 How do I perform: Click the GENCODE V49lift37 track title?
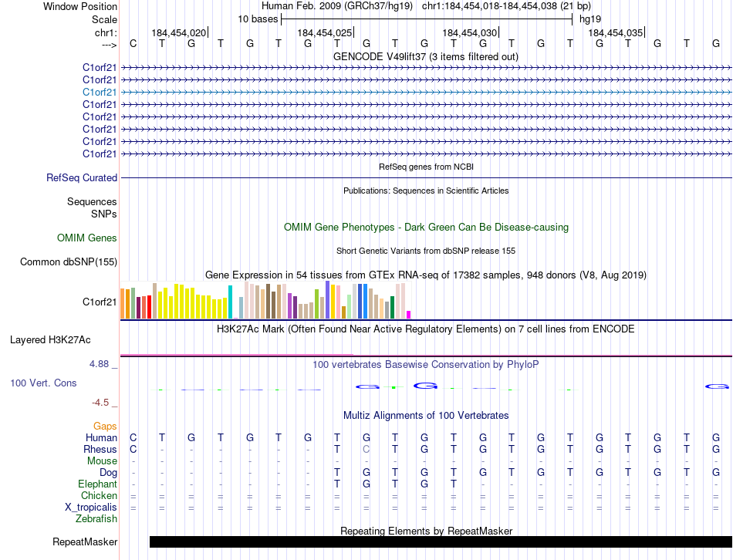click(x=425, y=56)
